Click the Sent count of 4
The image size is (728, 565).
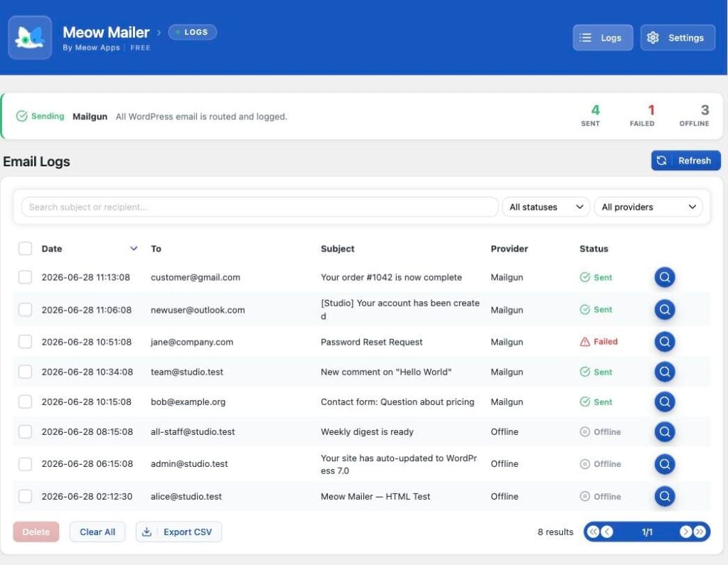click(x=595, y=110)
